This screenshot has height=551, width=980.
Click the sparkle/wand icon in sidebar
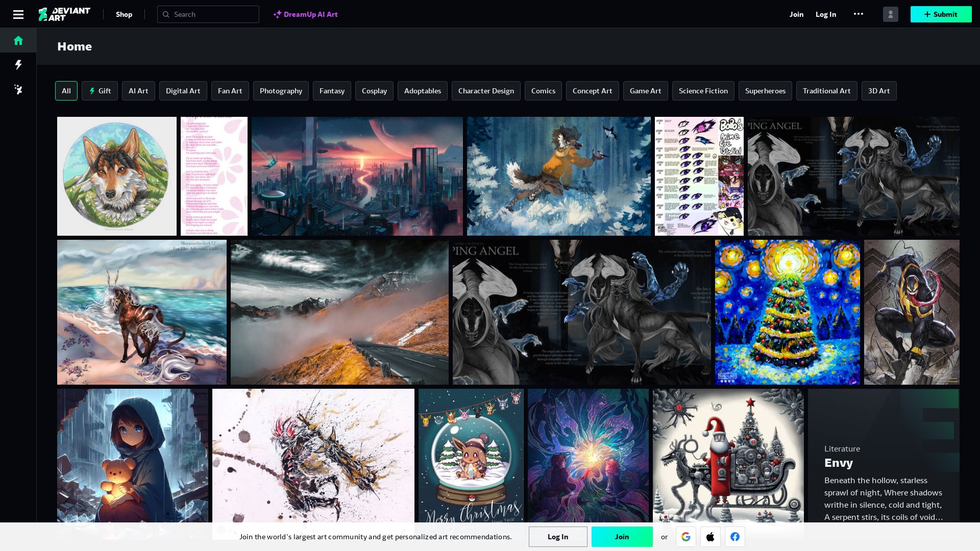18,89
